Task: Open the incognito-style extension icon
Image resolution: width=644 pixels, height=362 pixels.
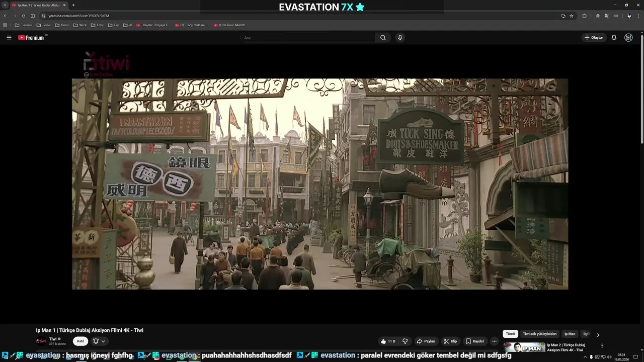Action: point(598,16)
